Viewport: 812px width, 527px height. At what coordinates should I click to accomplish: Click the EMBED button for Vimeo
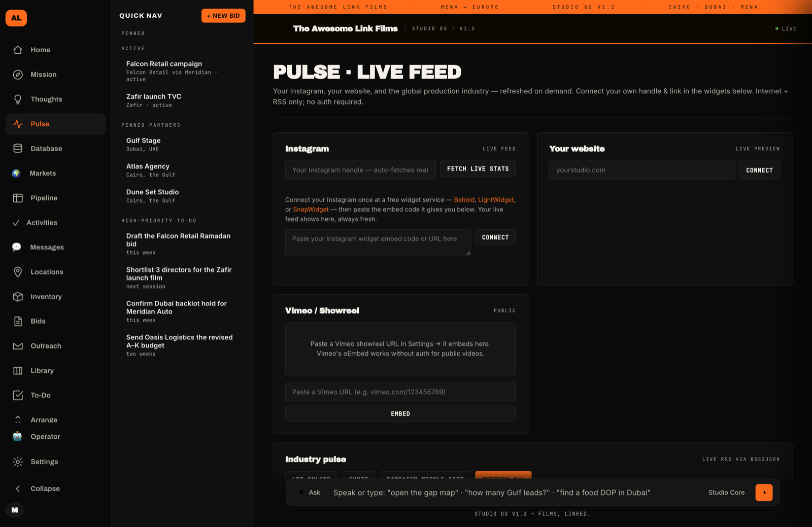(x=400, y=414)
